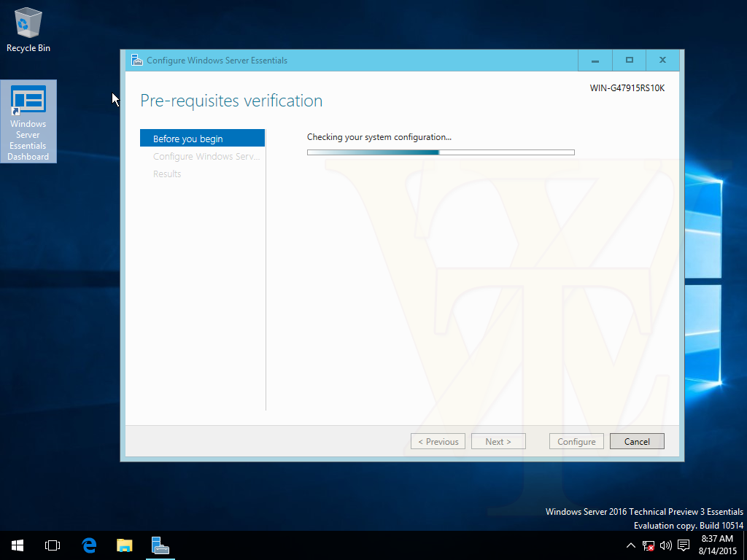
Task: Open the Action Center notifications icon
Action: (684, 545)
